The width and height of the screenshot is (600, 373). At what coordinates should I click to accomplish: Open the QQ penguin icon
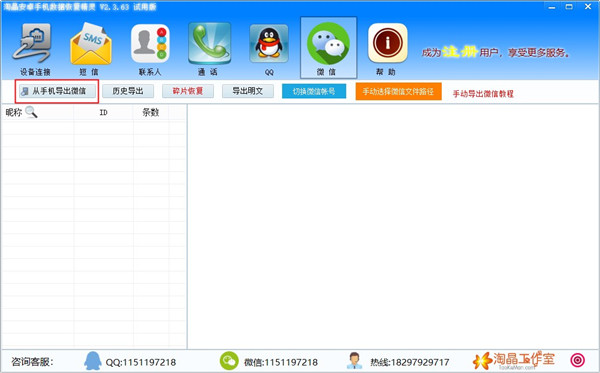[x=269, y=43]
